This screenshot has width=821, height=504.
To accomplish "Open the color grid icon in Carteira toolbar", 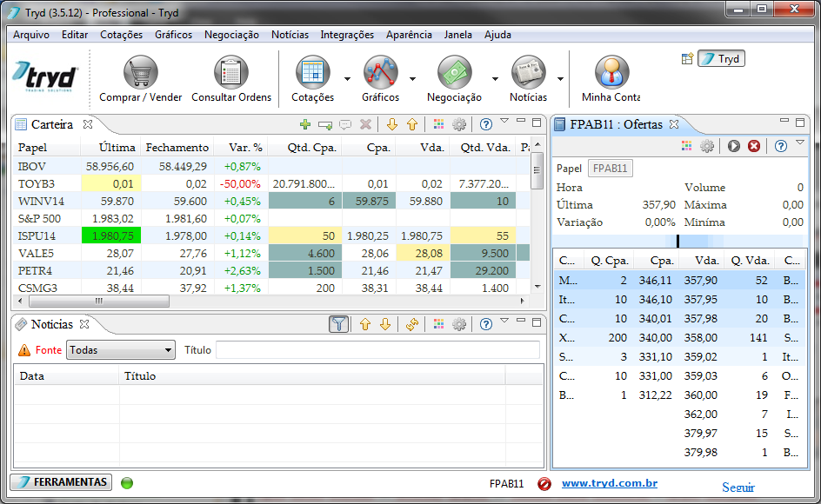I will [439, 124].
